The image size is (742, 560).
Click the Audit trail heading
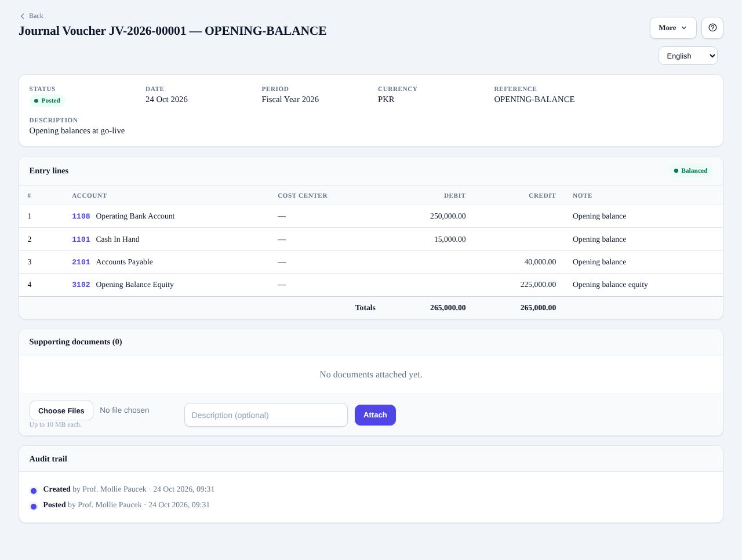click(x=48, y=459)
